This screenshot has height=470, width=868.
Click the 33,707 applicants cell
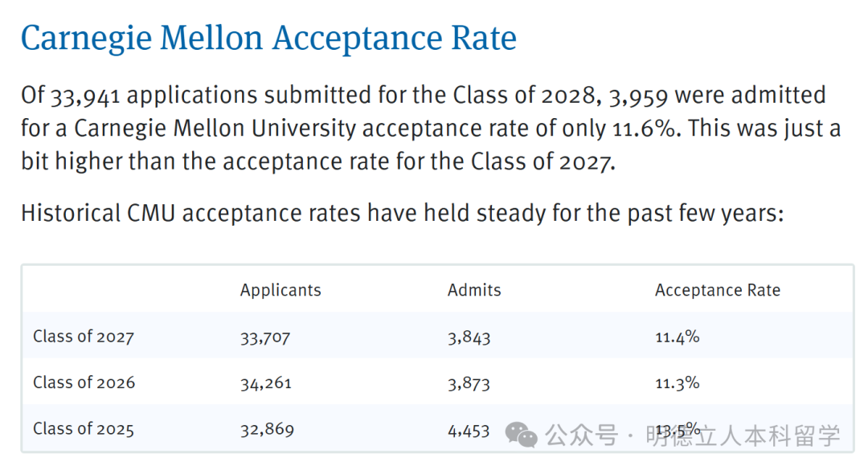click(x=264, y=337)
